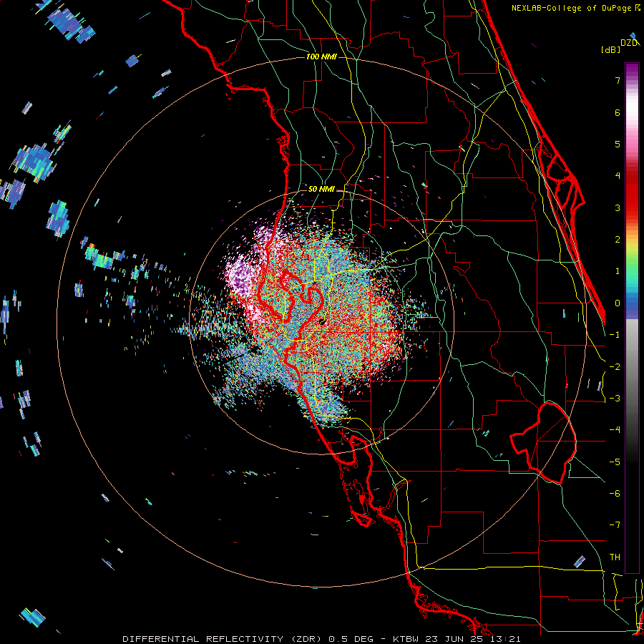Click the [dB] units label
This screenshot has width=644, height=644.
tap(611, 49)
